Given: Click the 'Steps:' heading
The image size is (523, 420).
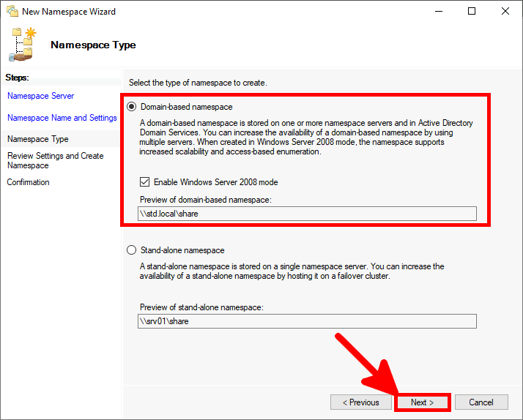Looking at the screenshot, I should 18,78.
